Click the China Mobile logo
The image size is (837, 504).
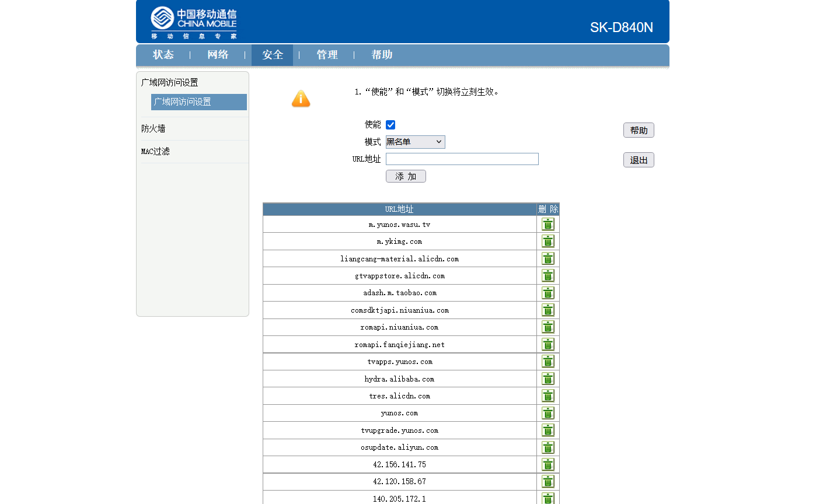[x=194, y=22]
